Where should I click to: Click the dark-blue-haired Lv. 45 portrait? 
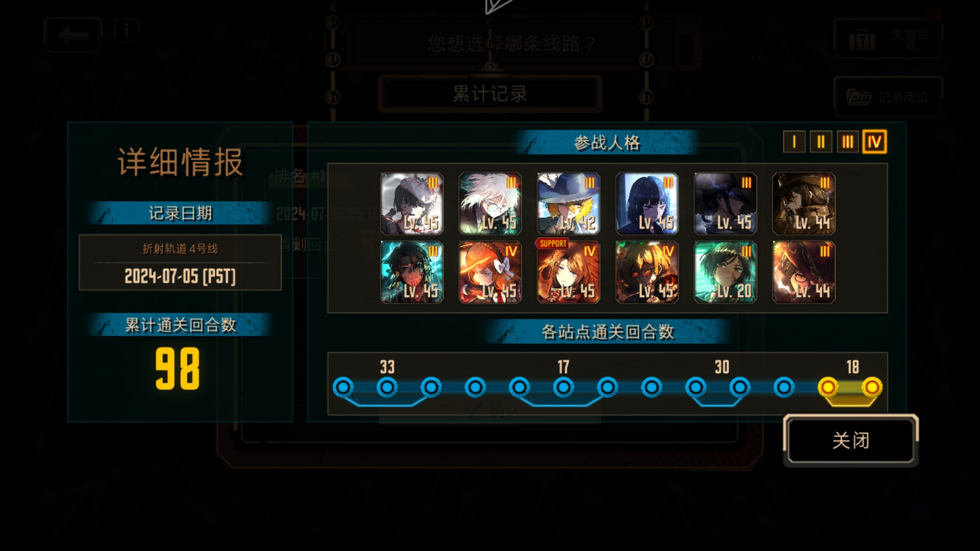[647, 204]
